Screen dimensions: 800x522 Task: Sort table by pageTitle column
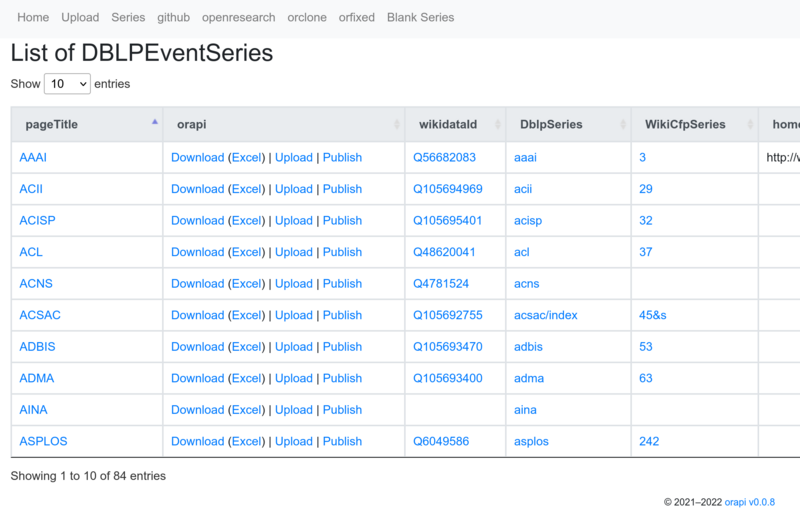tap(87, 125)
